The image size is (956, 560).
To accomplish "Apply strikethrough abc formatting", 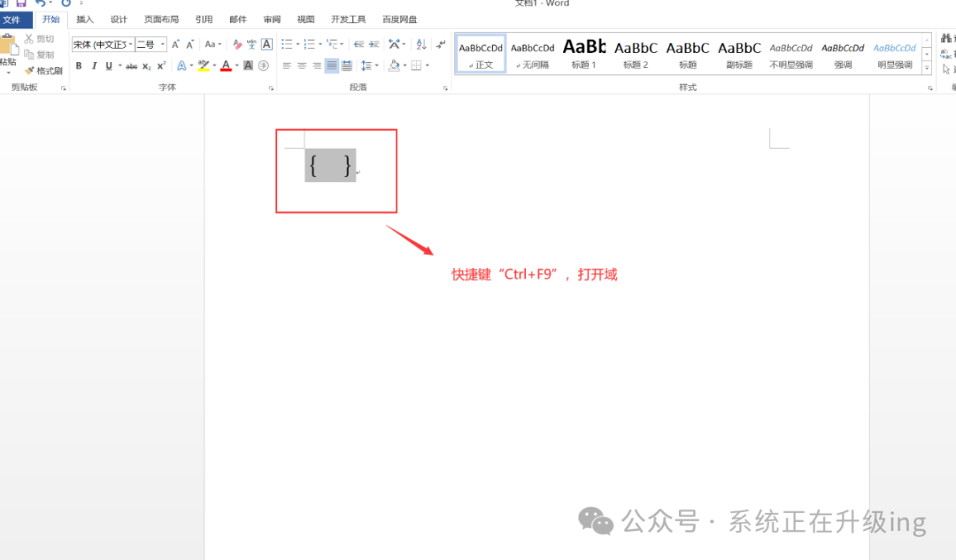I will coord(131,65).
